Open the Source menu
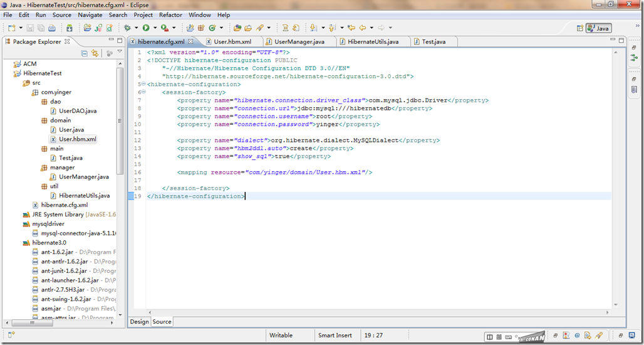The height and width of the screenshot is (345, 644). [61, 15]
